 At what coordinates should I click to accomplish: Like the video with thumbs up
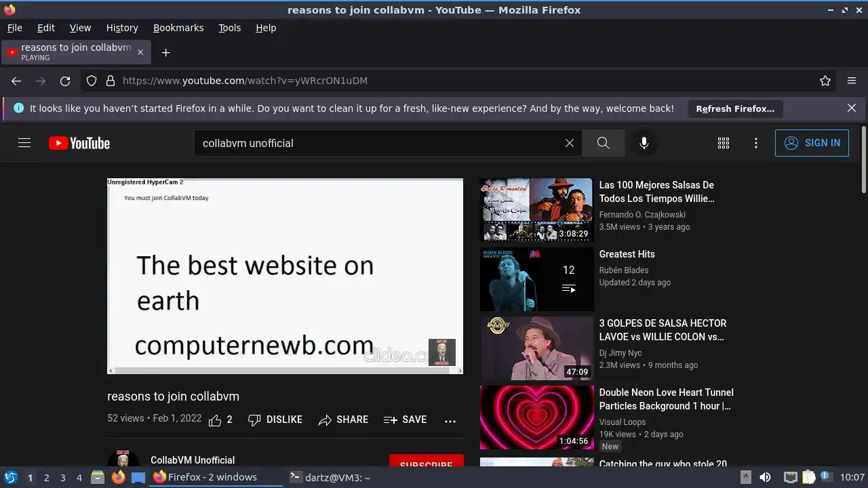[x=221, y=420]
